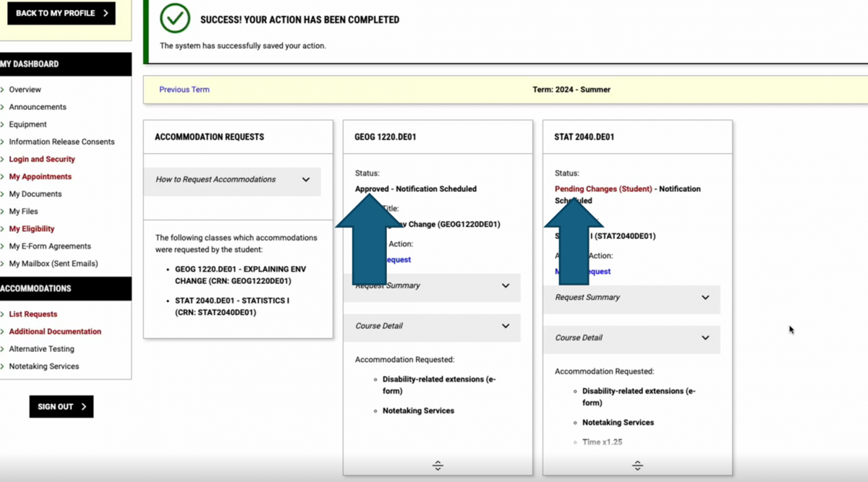868x482 pixels.
Task: Click resize handle icon under STAT 2040.DE01 card
Action: pos(637,466)
